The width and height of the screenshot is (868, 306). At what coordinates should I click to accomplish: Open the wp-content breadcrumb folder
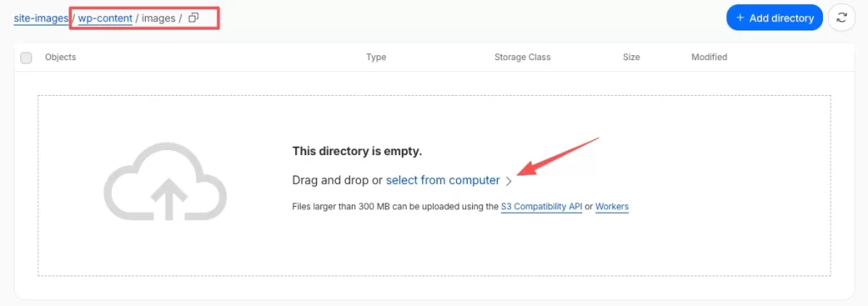pyautogui.click(x=105, y=19)
